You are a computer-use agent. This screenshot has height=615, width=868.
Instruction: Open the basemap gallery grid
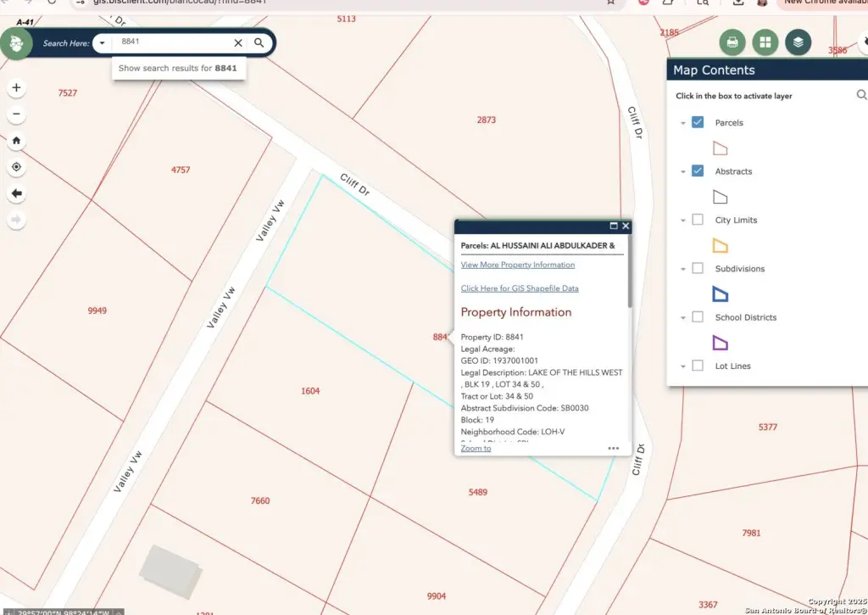[x=765, y=42]
